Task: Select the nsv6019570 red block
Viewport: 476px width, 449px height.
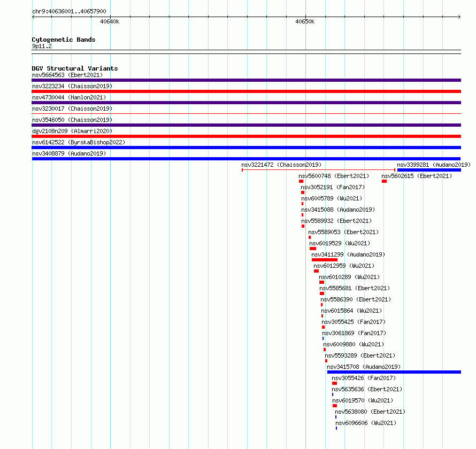Action: coord(335,406)
